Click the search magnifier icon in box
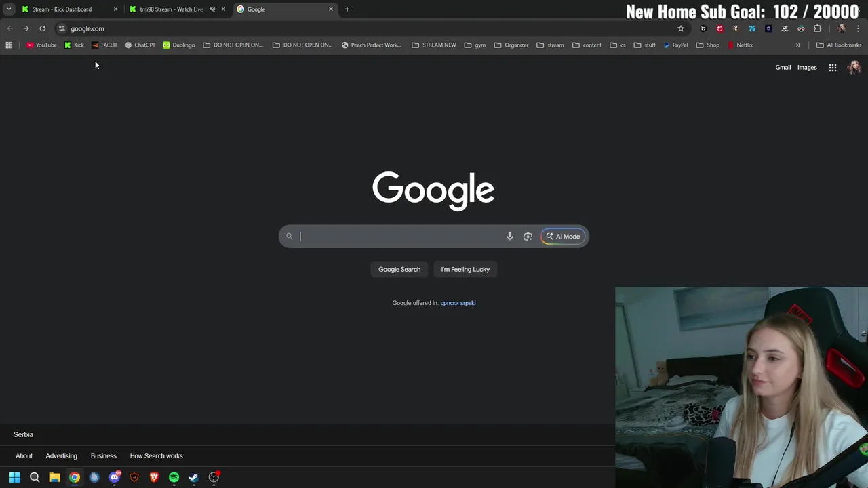This screenshot has width=868, height=488. pyautogui.click(x=289, y=236)
